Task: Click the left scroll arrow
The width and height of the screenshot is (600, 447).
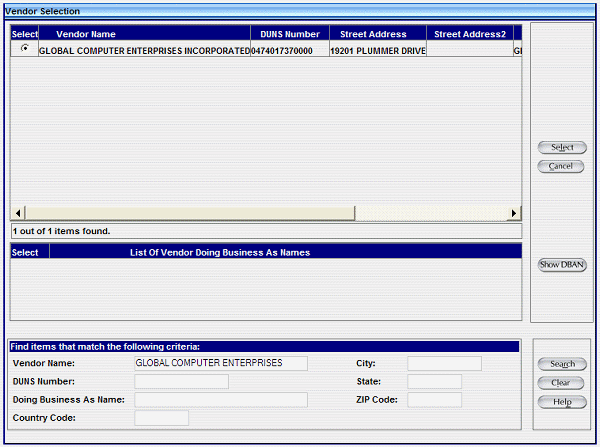Action: coord(18,213)
